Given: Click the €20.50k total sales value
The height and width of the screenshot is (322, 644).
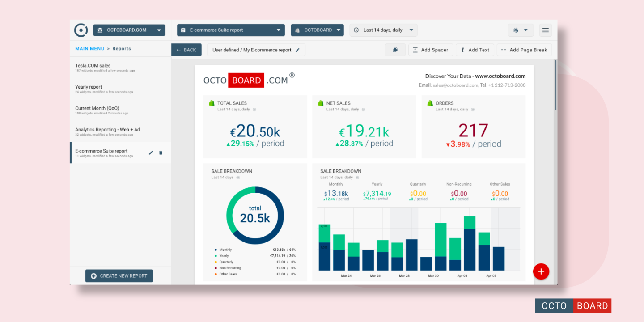Looking at the screenshot, I should [x=255, y=131].
